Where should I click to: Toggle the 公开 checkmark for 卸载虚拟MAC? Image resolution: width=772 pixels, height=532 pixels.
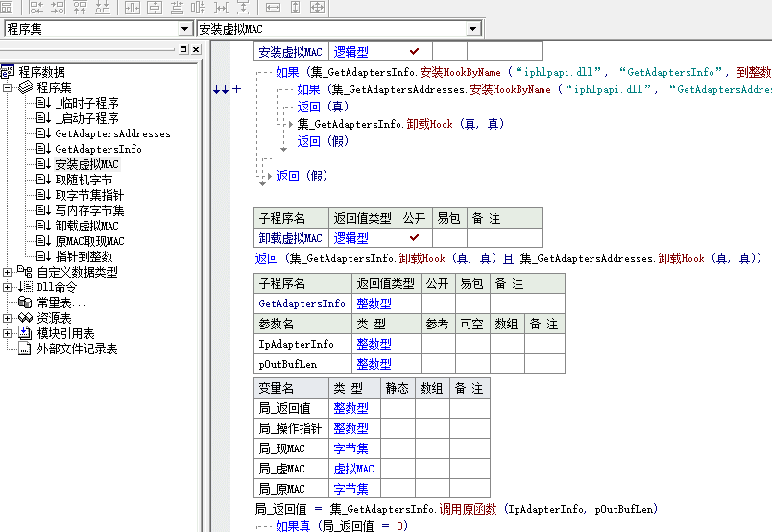coord(414,237)
